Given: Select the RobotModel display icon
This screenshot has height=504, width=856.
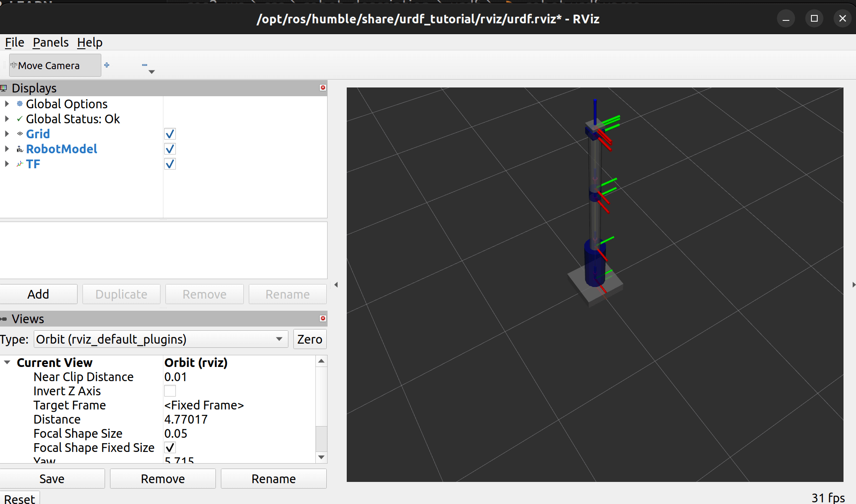Looking at the screenshot, I should [20, 149].
